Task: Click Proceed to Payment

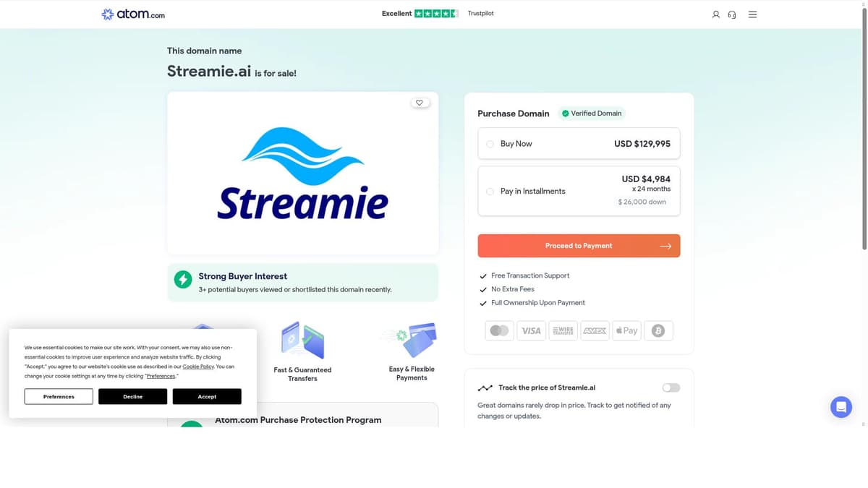Action: [x=579, y=246]
